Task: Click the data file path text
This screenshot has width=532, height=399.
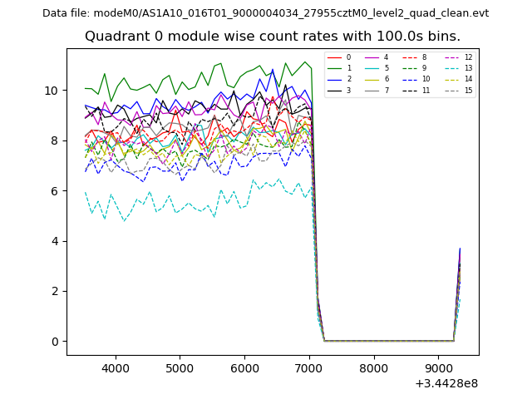Action: (265, 13)
